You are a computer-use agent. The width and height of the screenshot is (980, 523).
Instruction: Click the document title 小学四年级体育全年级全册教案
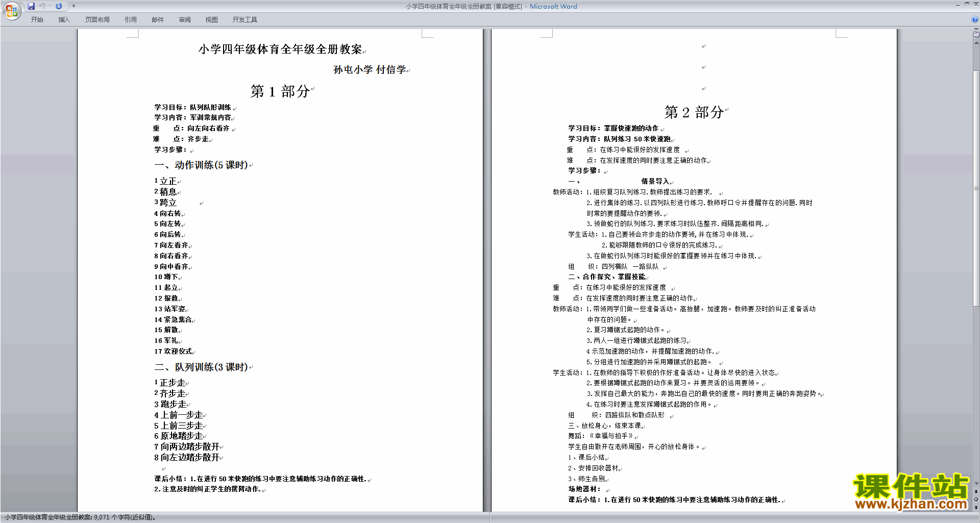click(x=280, y=49)
